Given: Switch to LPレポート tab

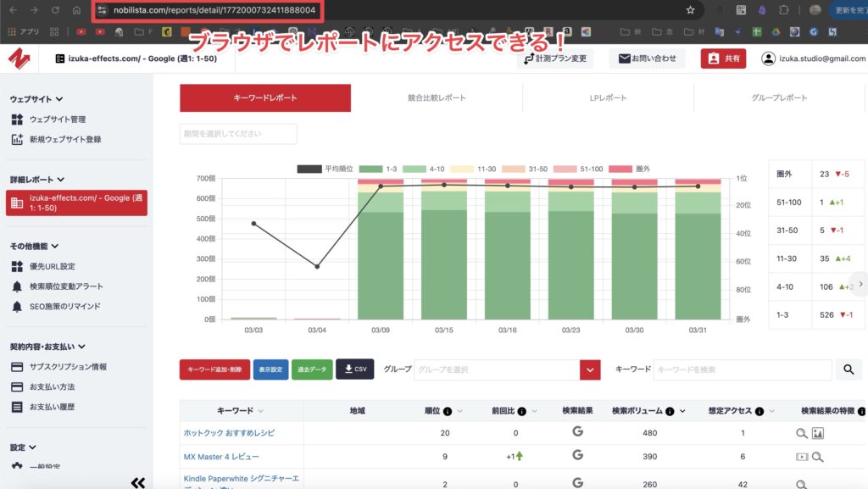Looking at the screenshot, I should coord(608,98).
